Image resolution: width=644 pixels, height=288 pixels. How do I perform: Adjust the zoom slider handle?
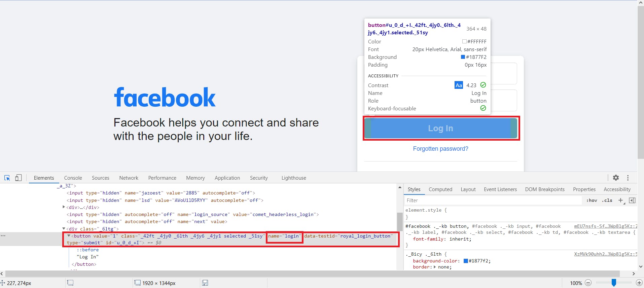point(614,283)
